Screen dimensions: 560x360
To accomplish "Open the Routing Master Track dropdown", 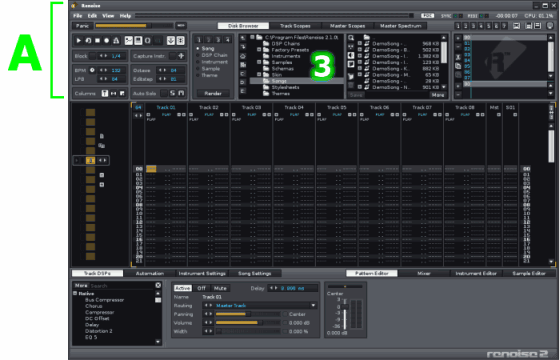I will pos(313,305).
